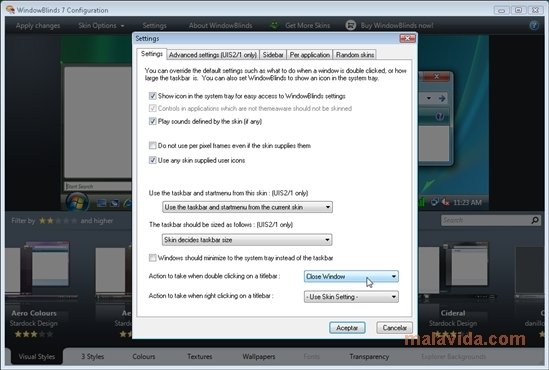Click muted volume icon in preview tray
The height and width of the screenshot is (370, 549).
[x=445, y=202]
